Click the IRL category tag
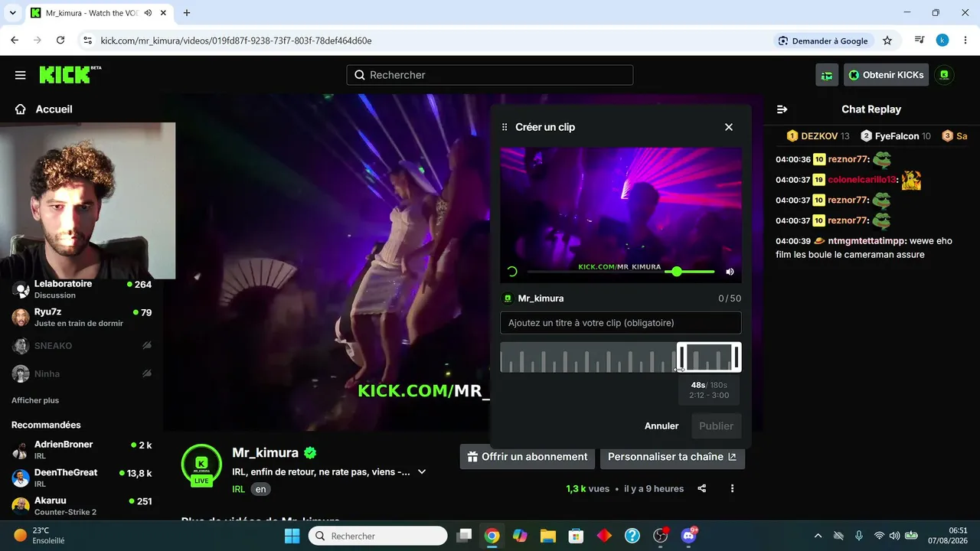Image resolution: width=980 pixels, height=551 pixels. pyautogui.click(x=239, y=489)
